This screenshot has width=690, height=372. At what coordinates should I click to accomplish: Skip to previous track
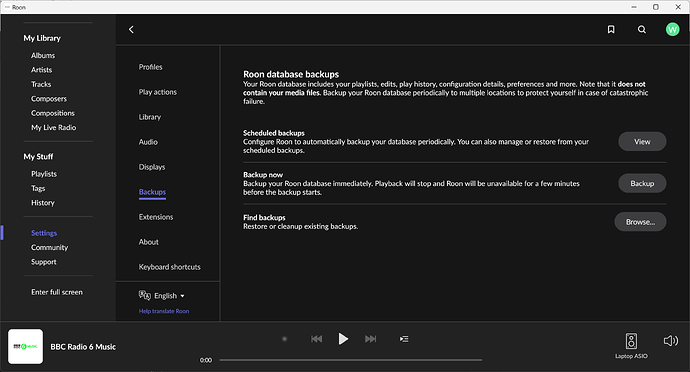(316, 339)
